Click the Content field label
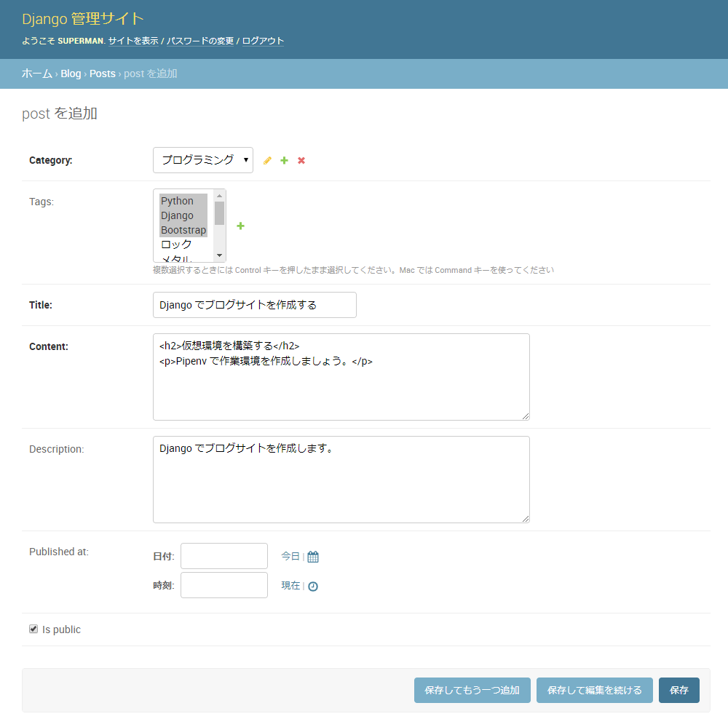This screenshot has width=728, height=719. click(49, 346)
